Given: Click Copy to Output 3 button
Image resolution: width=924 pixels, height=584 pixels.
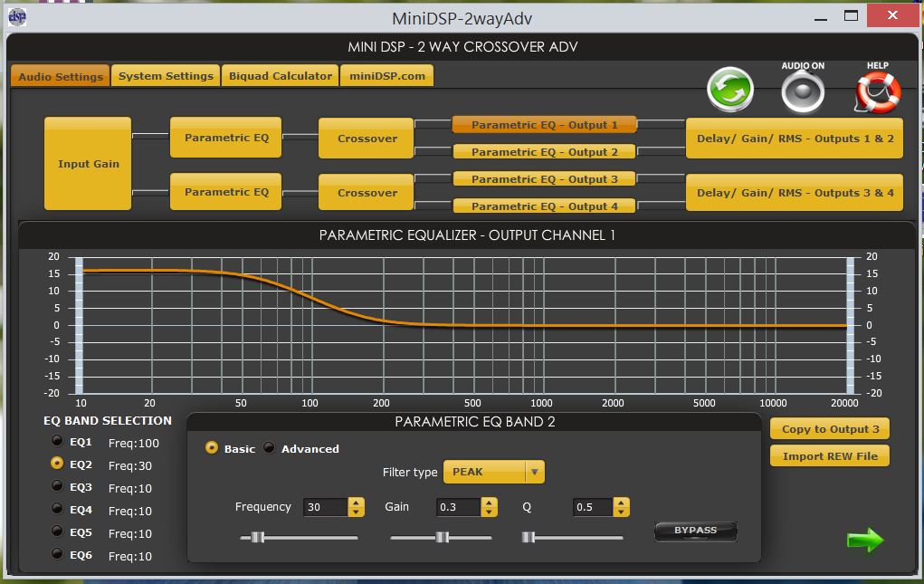Looking at the screenshot, I should tap(830, 429).
